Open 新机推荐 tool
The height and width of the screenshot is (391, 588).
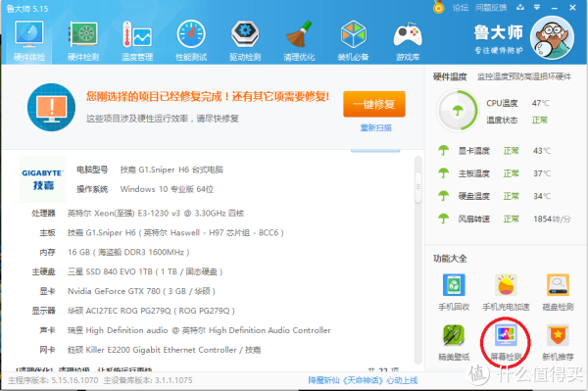558,342
